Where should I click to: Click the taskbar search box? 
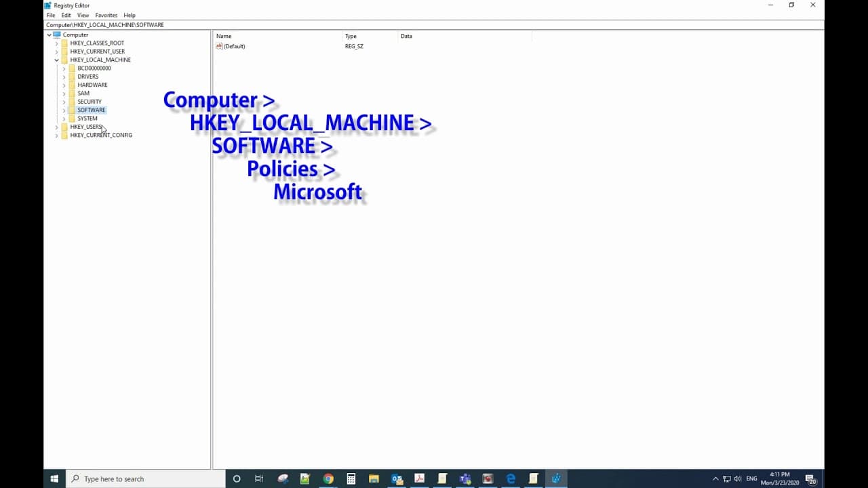point(146,479)
